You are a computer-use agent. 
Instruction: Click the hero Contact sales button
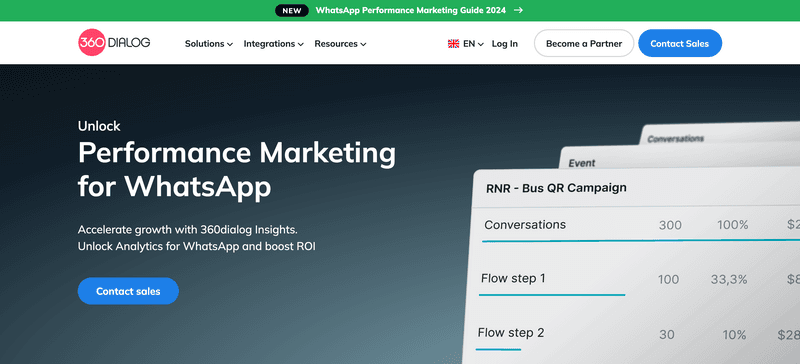pyautogui.click(x=128, y=291)
